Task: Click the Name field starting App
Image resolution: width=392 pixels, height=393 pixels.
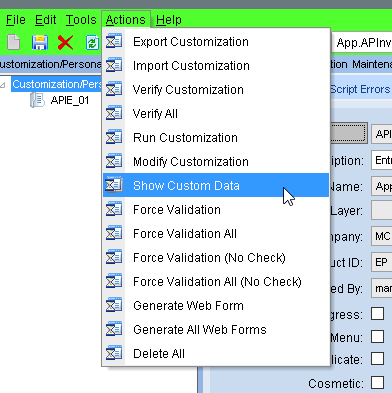Action: pos(382,186)
